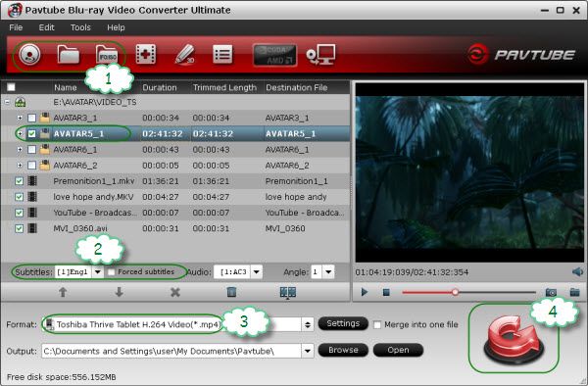The width and height of the screenshot is (588, 386).
Task: Remove selected item with X icon
Action: pyautogui.click(x=175, y=292)
